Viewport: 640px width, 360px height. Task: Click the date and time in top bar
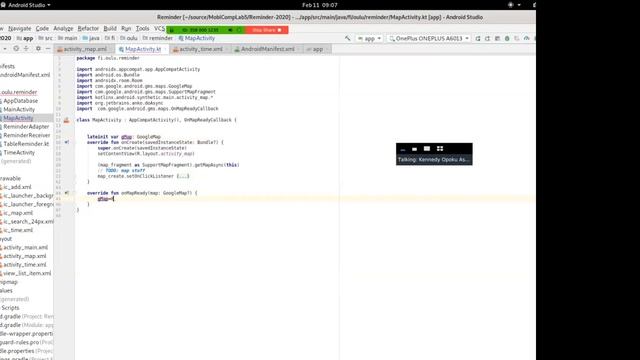320,5
